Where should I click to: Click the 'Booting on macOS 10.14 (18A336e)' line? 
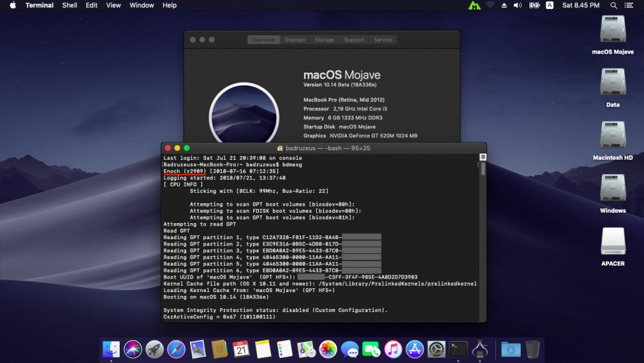216,297
